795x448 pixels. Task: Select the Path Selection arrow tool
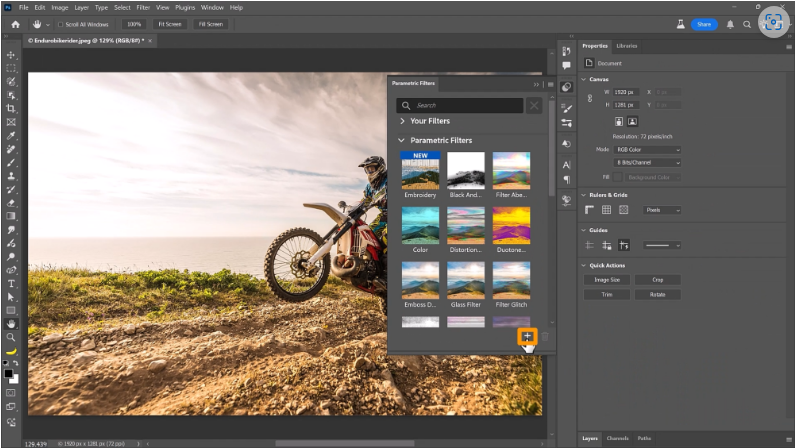11,297
